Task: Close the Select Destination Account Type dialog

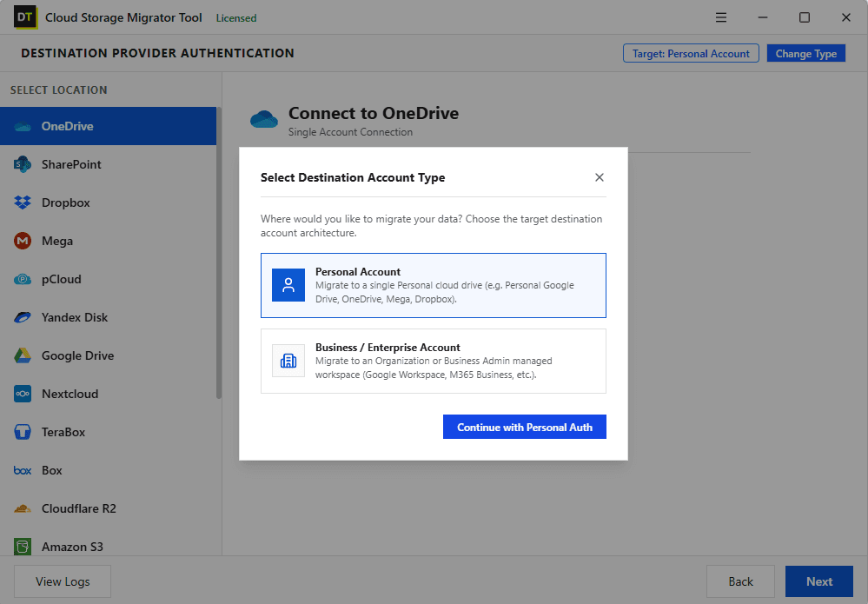Action: tap(600, 177)
